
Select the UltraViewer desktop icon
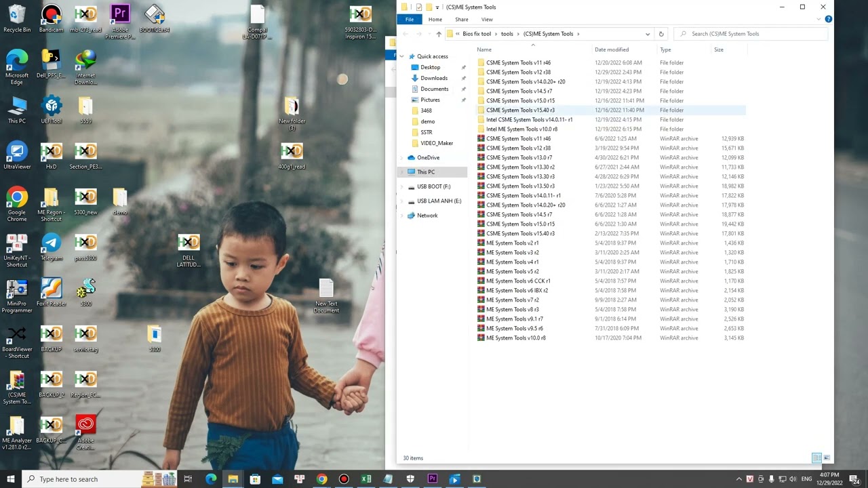click(17, 155)
